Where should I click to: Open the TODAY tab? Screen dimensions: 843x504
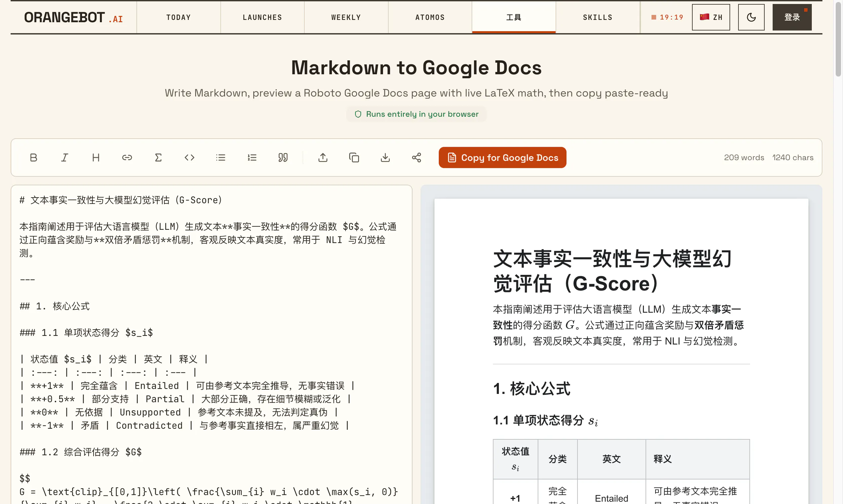(179, 17)
